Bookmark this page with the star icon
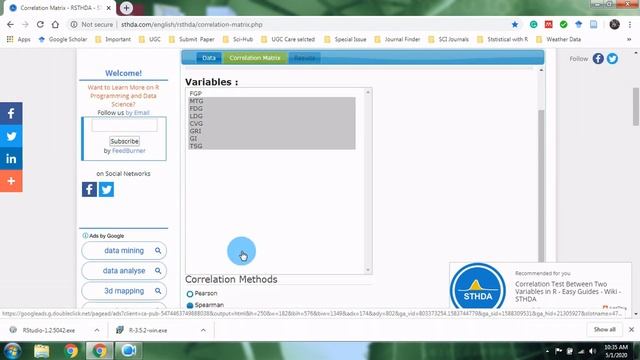640x360 pixels. click(x=515, y=24)
